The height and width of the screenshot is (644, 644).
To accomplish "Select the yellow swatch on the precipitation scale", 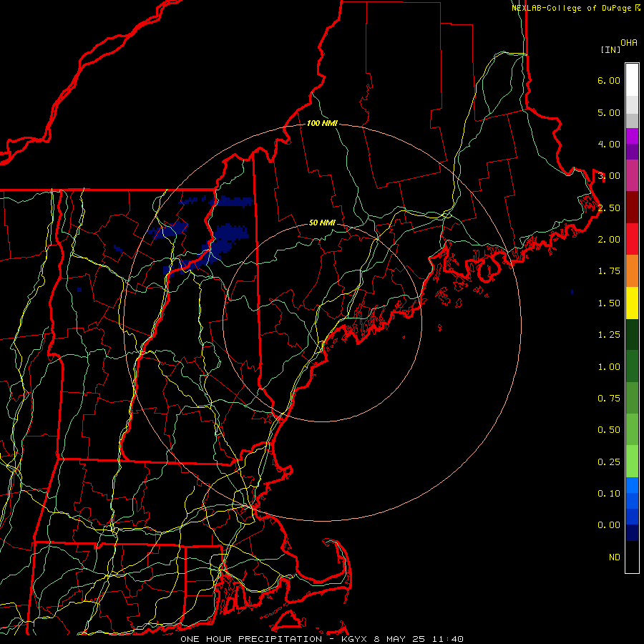I will tap(632, 303).
